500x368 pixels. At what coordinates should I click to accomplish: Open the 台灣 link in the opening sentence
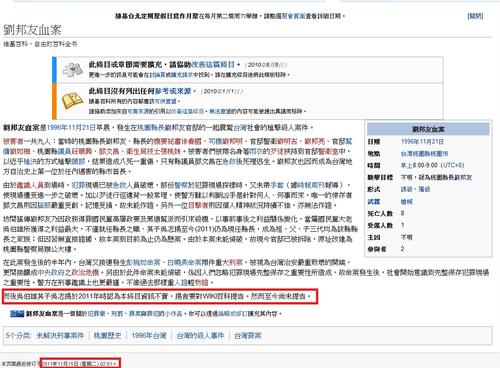240,128
